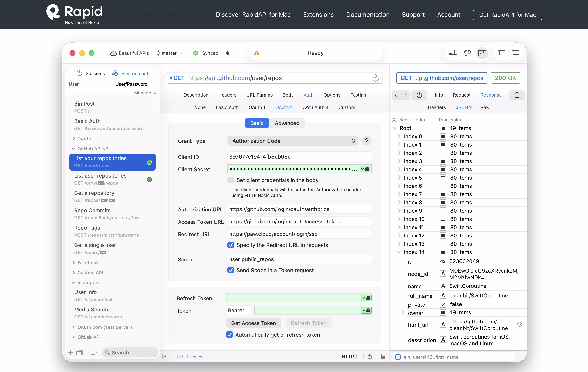Expand the owner node in JSON tree
Image resolution: width=588 pixels, height=372 pixels.
pyautogui.click(x=403, y=312)
